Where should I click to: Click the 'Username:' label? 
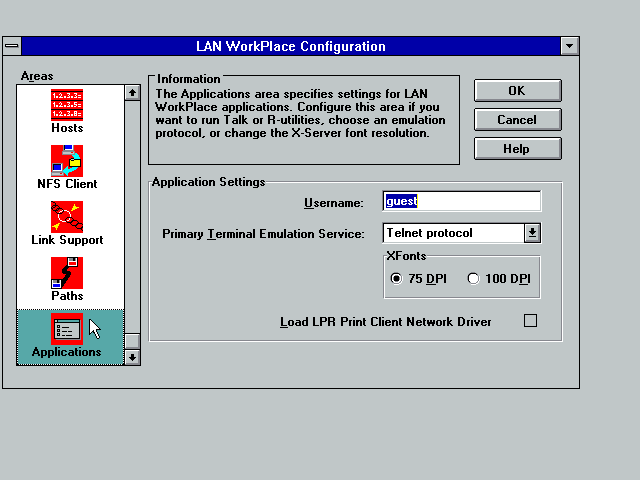tap(334, 203)
